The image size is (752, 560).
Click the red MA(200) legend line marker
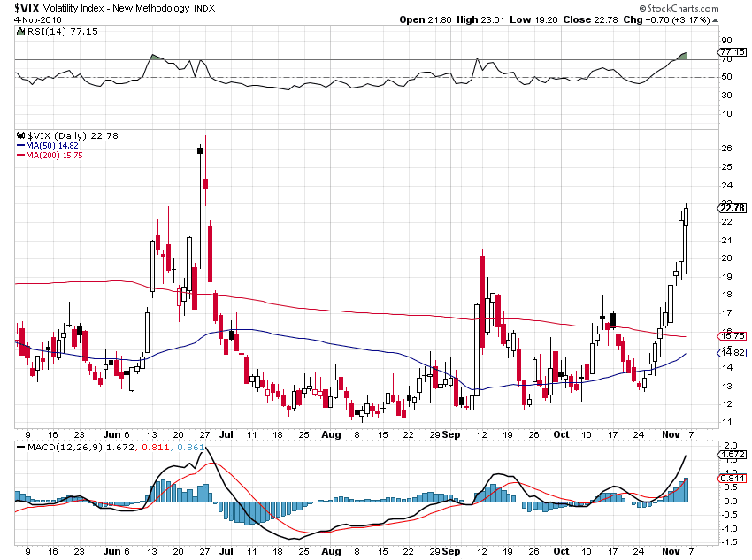(20, 156)
